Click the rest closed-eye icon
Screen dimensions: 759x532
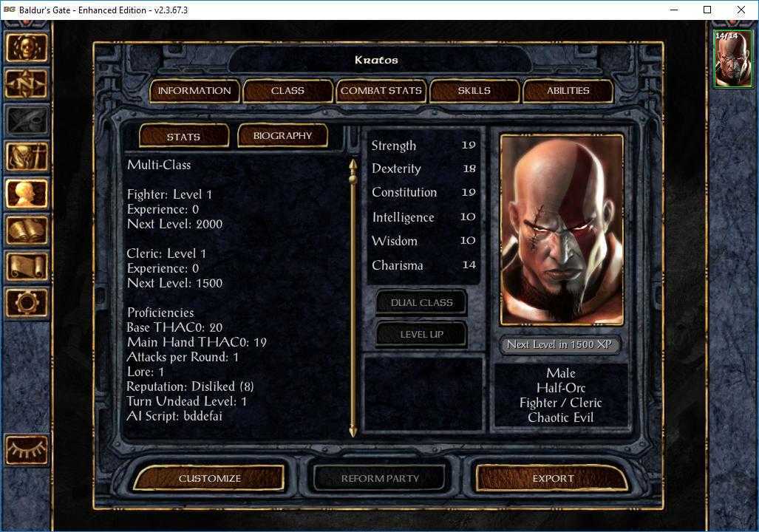coord(27,450)
